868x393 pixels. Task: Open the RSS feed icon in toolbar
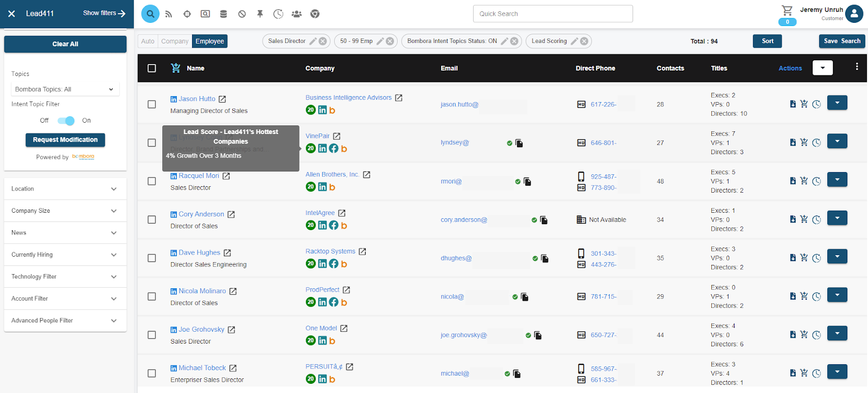tap(169, 14)
